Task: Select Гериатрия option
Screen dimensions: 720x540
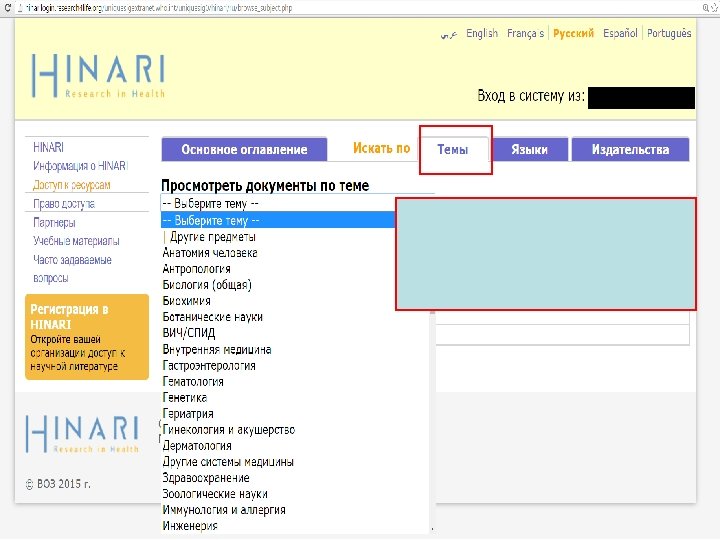Action: coord(188,414)
